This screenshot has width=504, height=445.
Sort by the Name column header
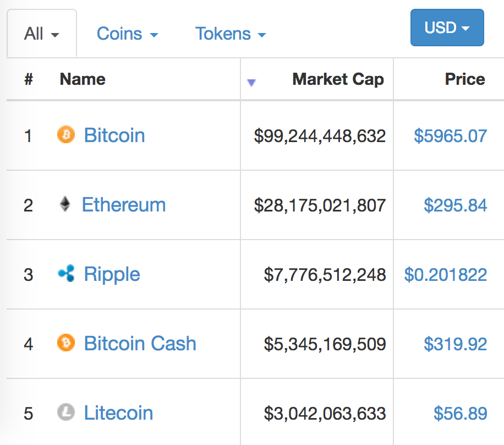[83, 79]
